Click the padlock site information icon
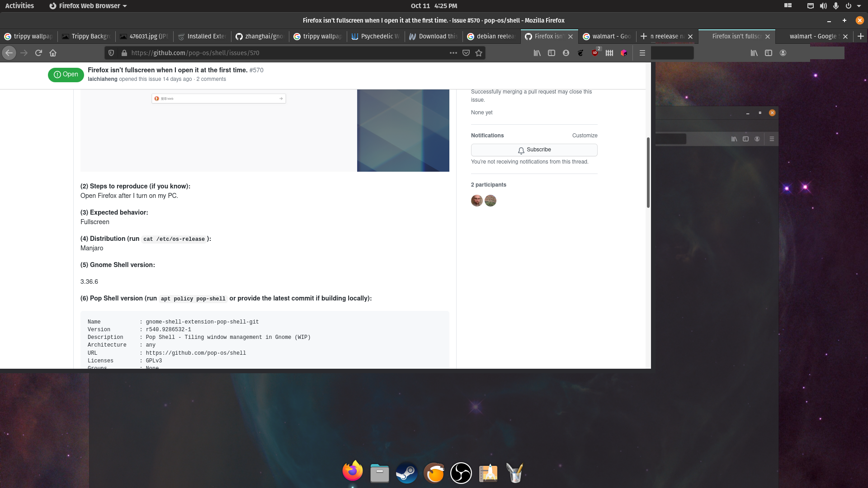The image size is (868, 488). pyautogui.click(x=124, y=53)
